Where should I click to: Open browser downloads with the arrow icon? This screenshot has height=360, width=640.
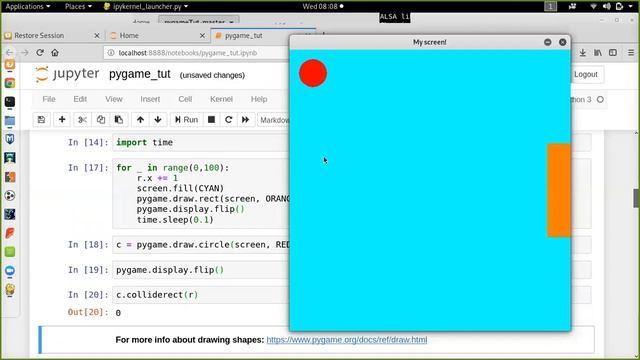tap(582, 53)
